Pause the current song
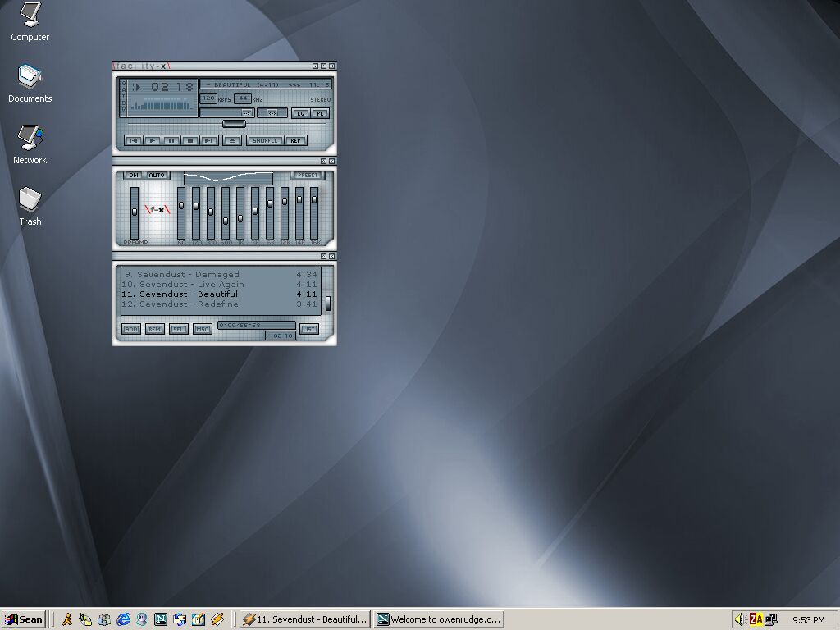840x630 pixels. point(171,140)
